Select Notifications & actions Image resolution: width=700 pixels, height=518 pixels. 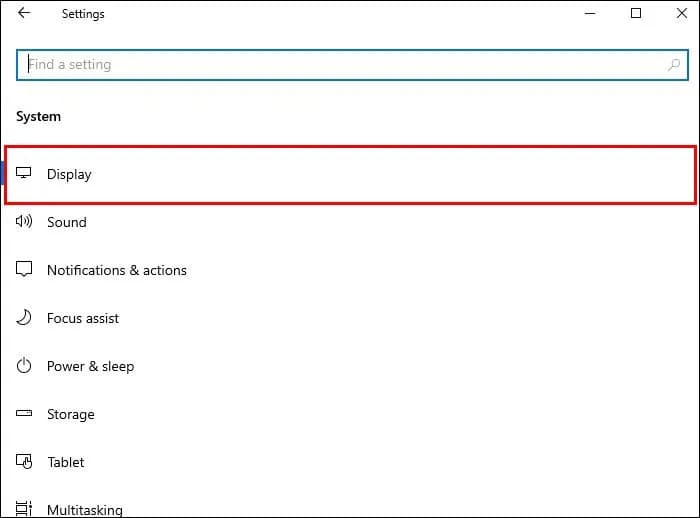[x=350, y=270]
